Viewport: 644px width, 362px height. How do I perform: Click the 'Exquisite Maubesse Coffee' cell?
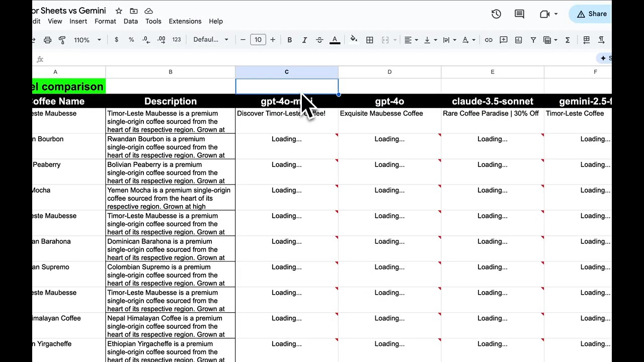[389, 121]
